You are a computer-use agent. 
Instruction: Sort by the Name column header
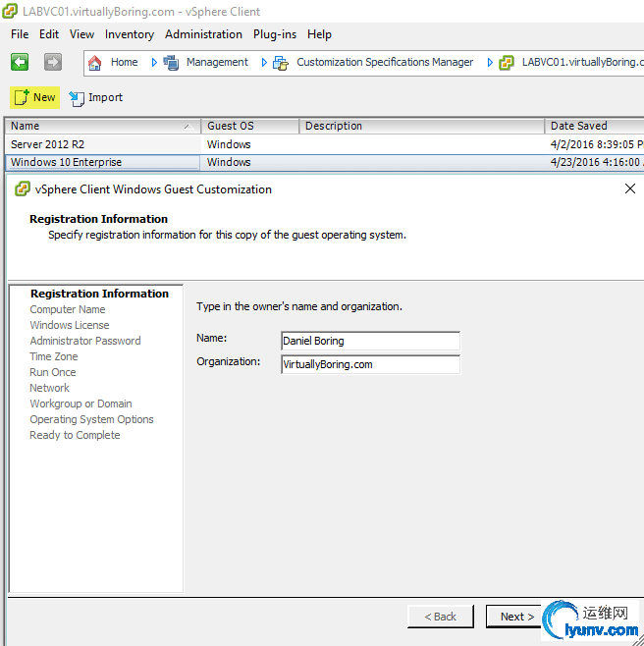pyautogui.click(x=103, y=126)
